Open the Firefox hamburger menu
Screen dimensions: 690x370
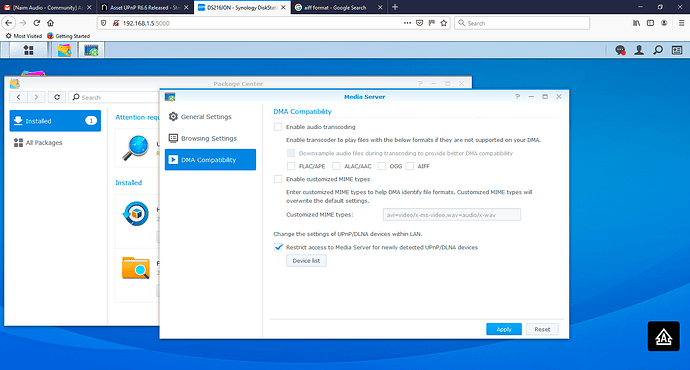click(681, 23)
